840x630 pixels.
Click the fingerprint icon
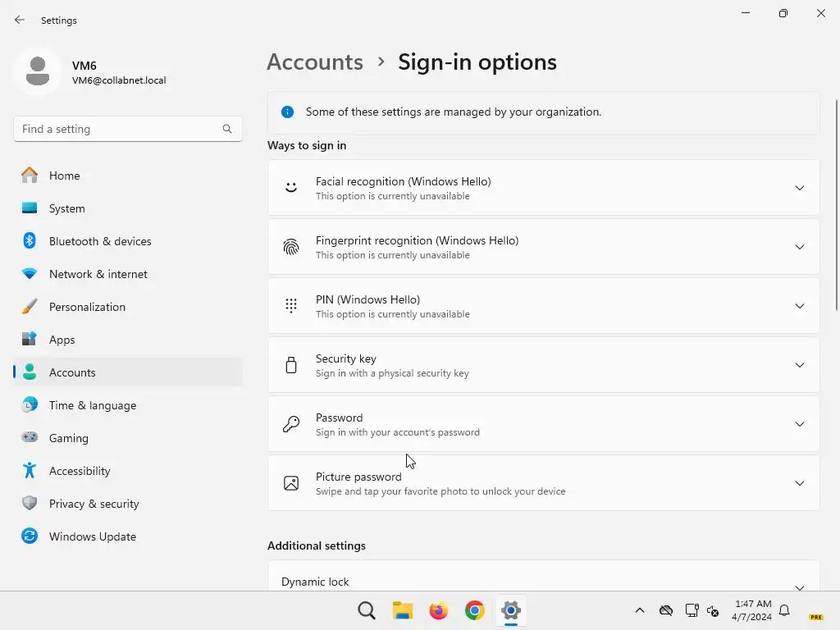pos(291,247)
